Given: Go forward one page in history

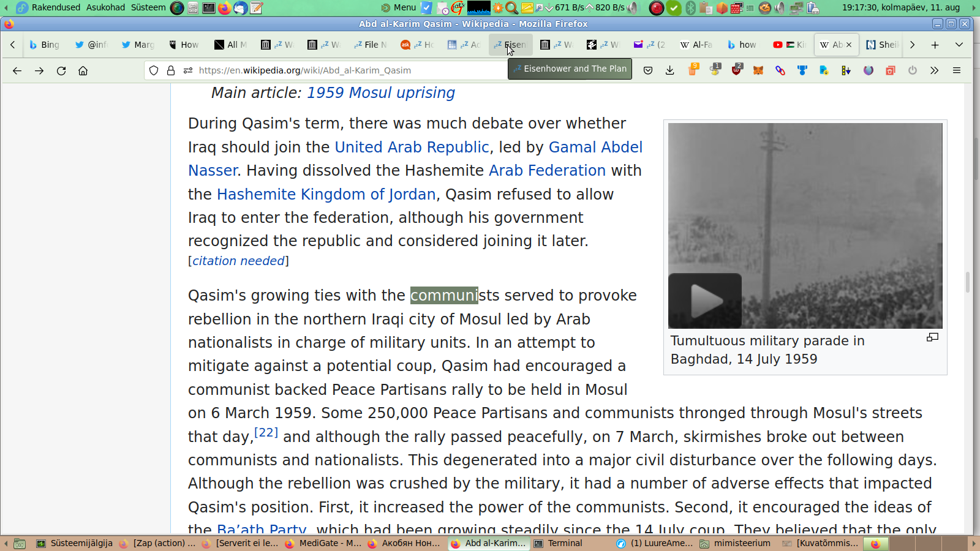Looking at the screenshot, I should coord(39,70).
